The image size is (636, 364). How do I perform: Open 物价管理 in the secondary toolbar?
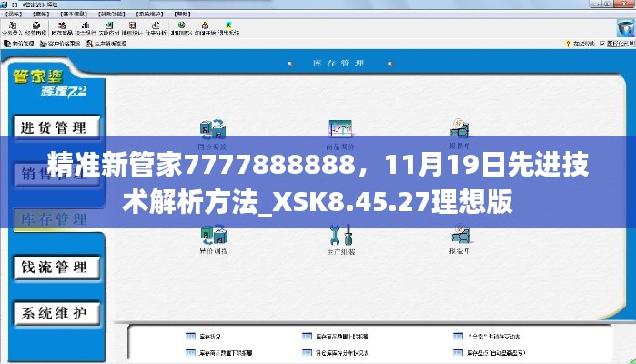point(19,44)
